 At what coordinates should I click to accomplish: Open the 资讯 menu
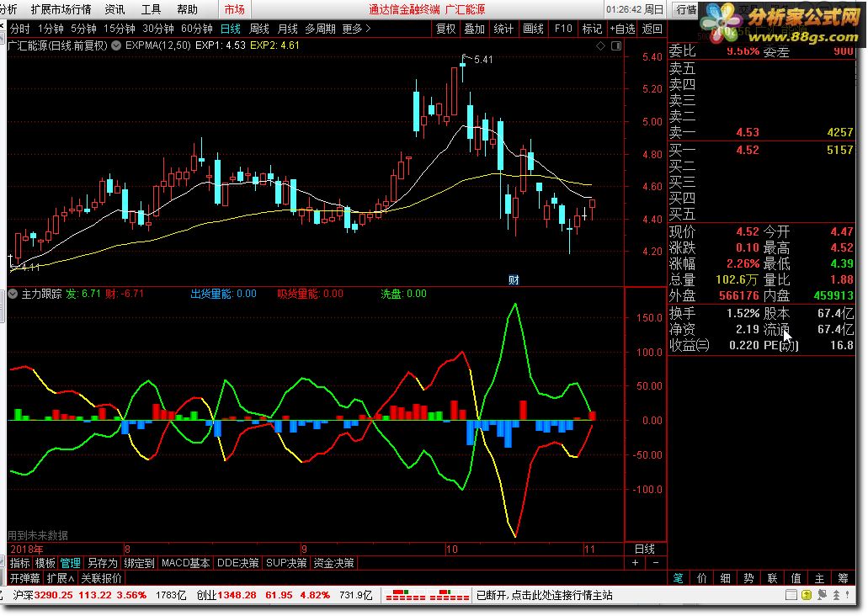coord(114,9)
